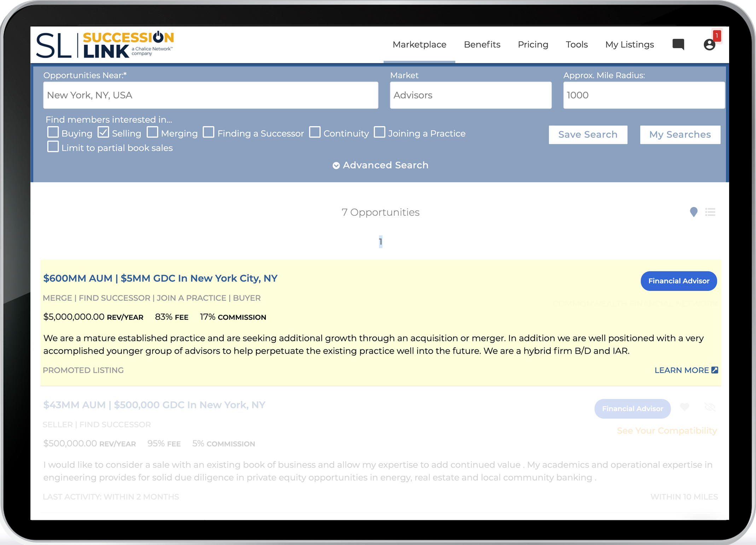
Task: Go to the My Listings tab
Action: point(629,45)
